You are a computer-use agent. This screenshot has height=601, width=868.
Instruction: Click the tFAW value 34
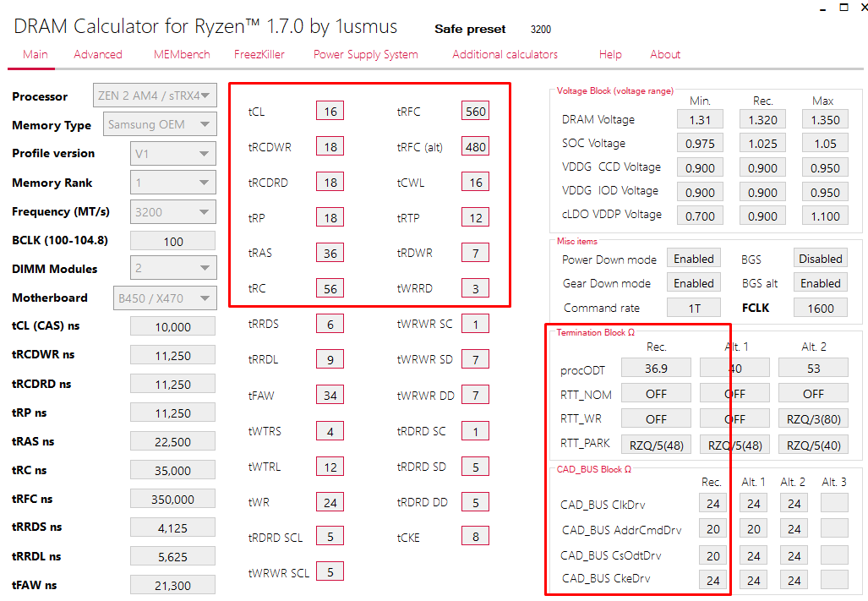pyautogui.click(x=330, y=395)
